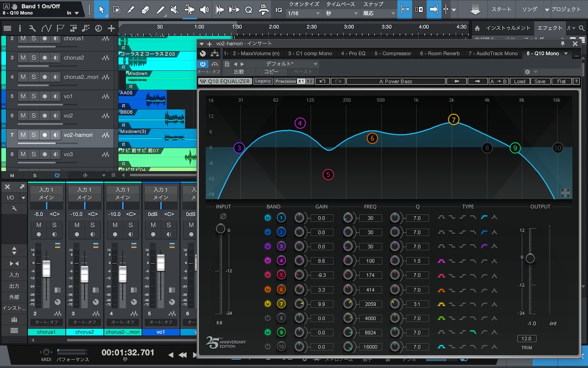
Task: Open the 4 - Pro EQ tab
Action: (x=353, y=54)
